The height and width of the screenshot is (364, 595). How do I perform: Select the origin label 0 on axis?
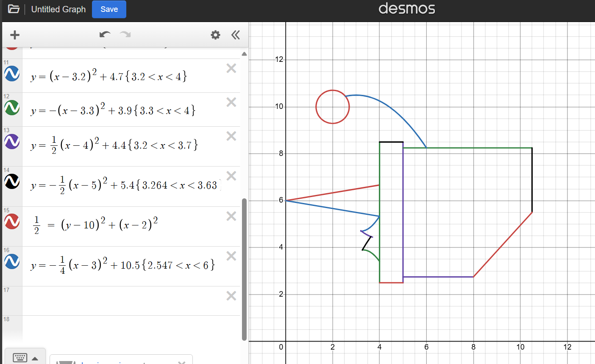tap(281, 347)
